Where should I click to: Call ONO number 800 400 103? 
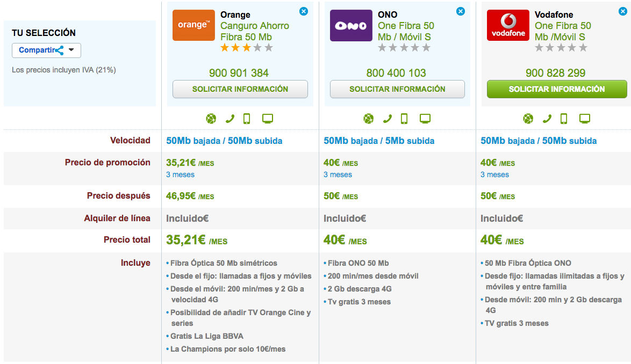396,72
